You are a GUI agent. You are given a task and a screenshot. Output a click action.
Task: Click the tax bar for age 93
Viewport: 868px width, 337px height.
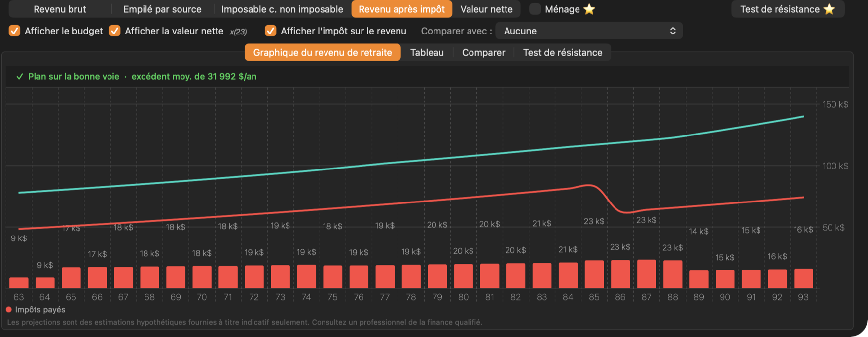tap(803, 278)
